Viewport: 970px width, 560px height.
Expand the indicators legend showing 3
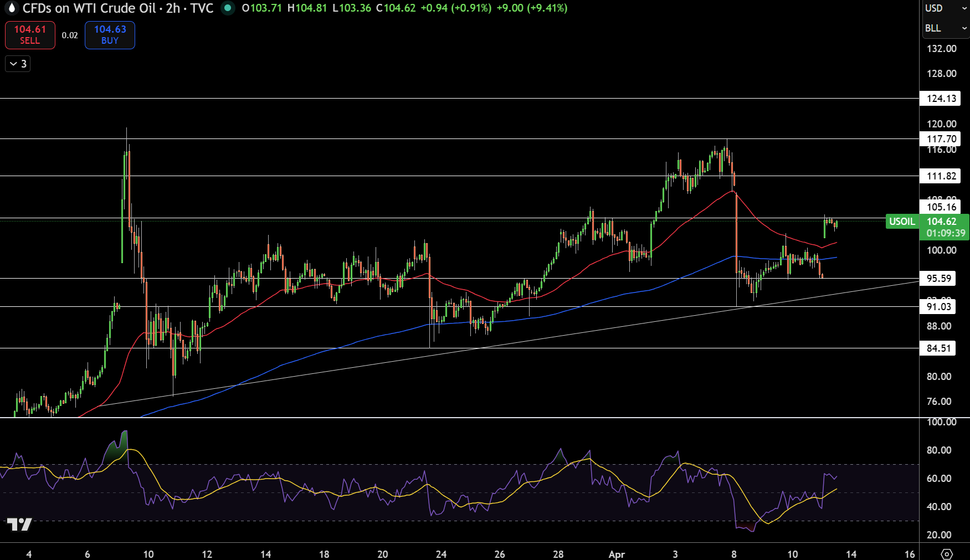coord(18,64)
